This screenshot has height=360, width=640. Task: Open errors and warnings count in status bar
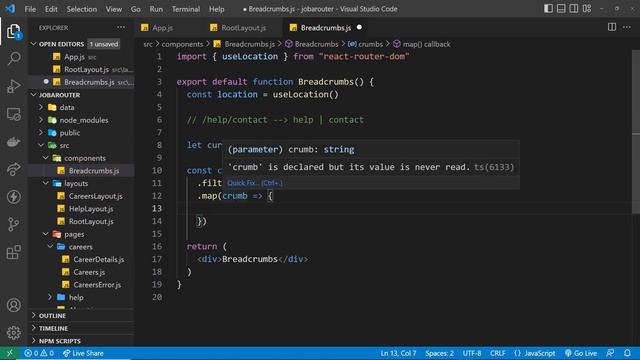pyautogui.click(x=39, y=353)
